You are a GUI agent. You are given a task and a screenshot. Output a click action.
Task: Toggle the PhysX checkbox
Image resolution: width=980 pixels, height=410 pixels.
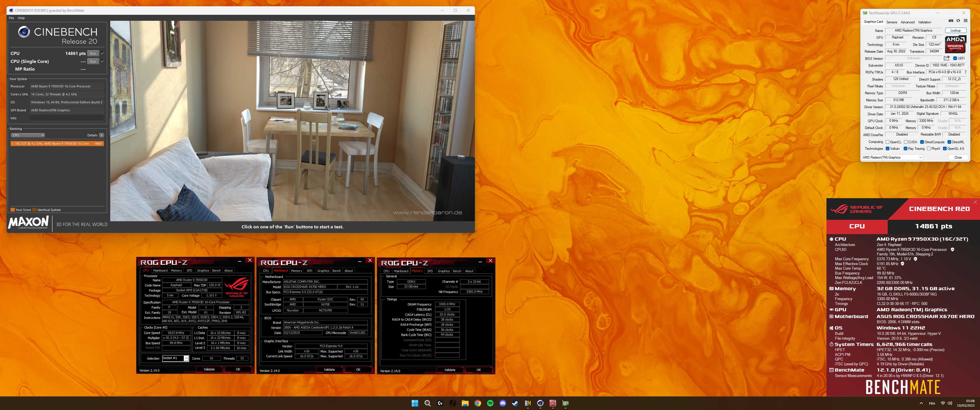point(929,149)
